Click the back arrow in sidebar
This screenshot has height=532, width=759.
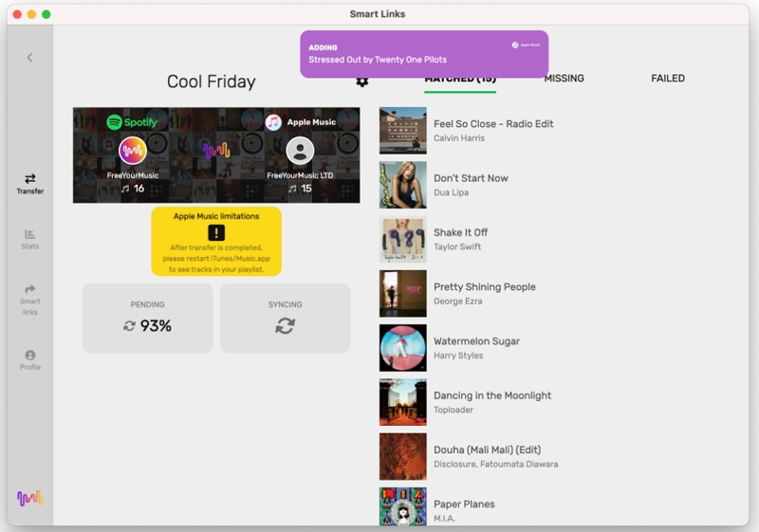coord(29,58)
